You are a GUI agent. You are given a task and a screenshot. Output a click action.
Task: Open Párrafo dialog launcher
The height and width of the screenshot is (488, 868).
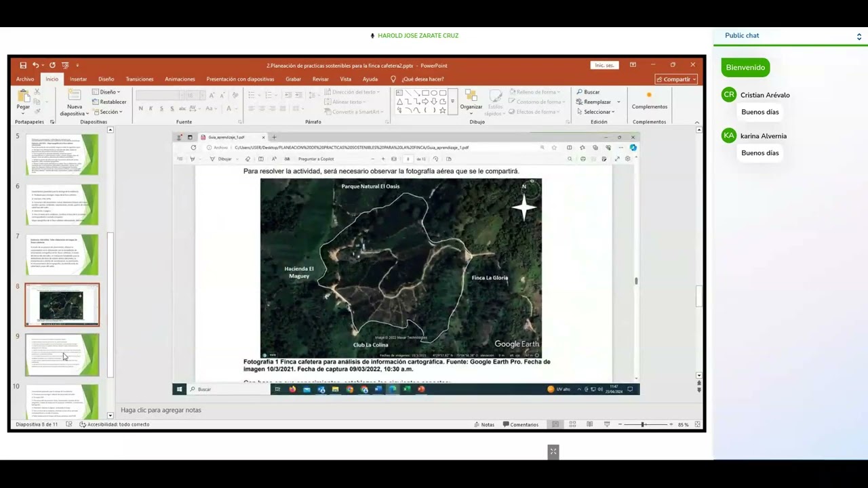pyautogui.click(x=387, y=122)
